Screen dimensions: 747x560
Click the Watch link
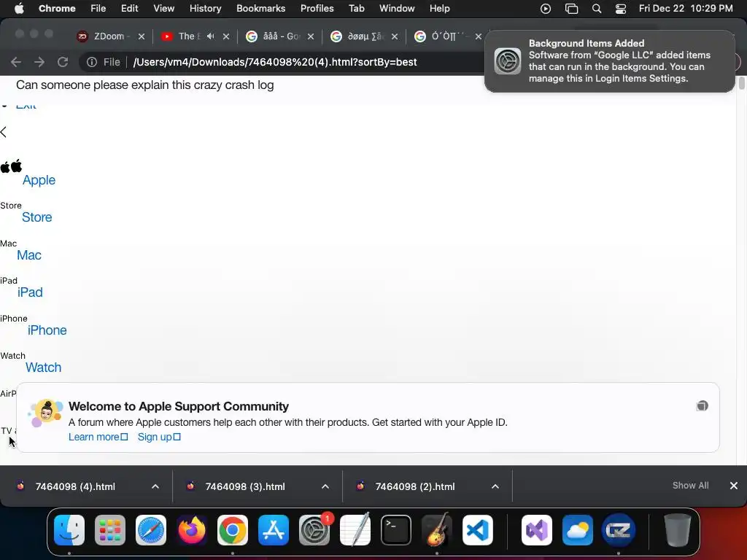[x=43, y=367]
